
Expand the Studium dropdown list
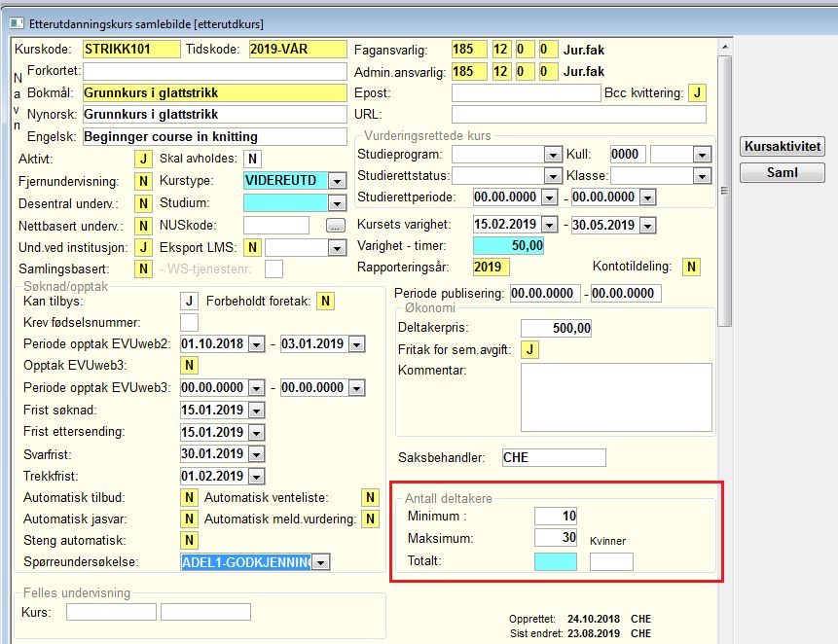pyautogui.click(x=337, y=203)
